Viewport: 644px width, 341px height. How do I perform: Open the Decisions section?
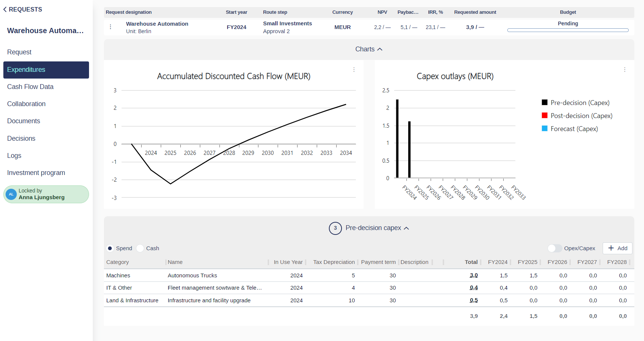(21, 138)
